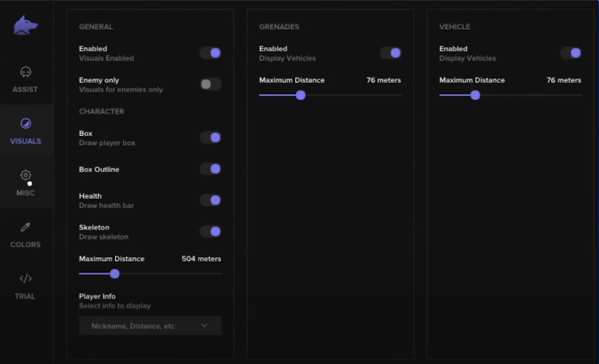Click the Player Info dropdown chevron arrow

(x=204, y=326)
